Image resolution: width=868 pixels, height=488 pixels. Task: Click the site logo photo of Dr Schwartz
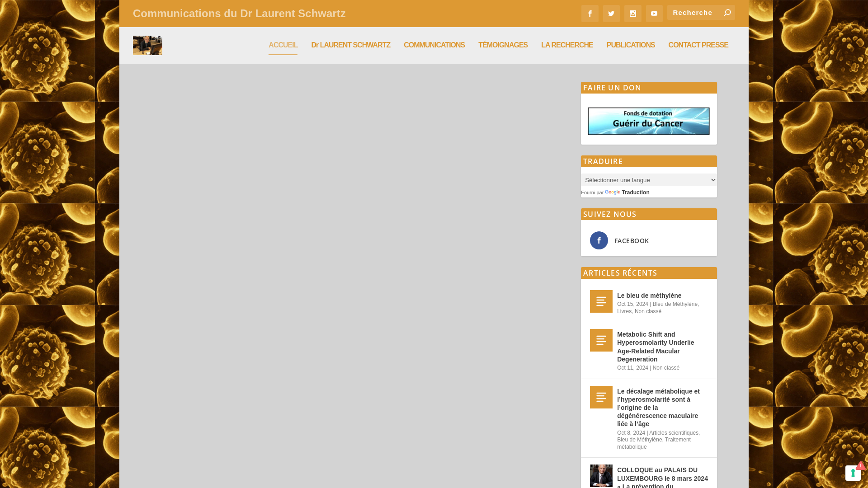147,45
